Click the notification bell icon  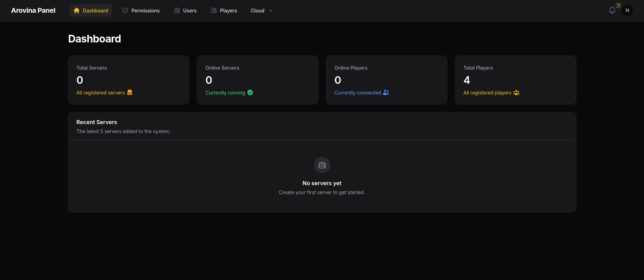[612, 11]
